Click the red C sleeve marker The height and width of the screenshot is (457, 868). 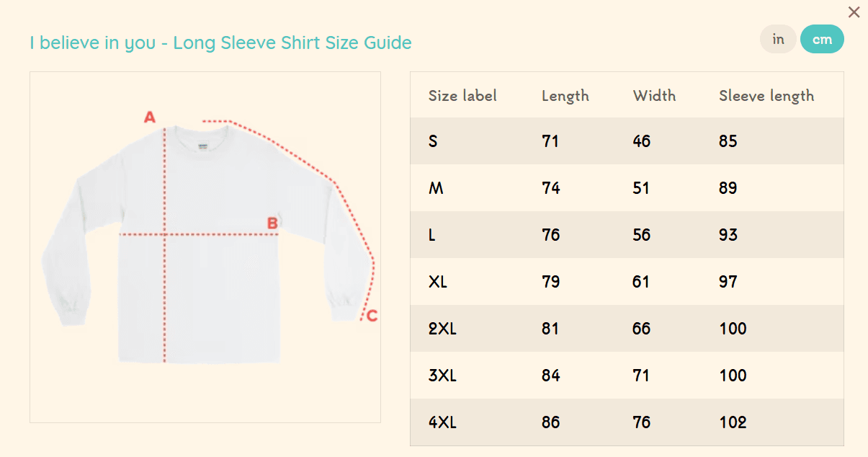372,316
